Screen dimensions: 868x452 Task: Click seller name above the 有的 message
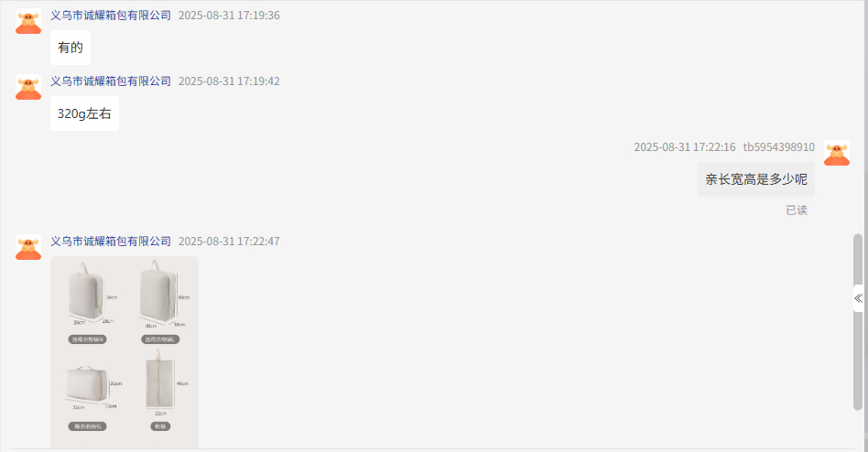111,16
